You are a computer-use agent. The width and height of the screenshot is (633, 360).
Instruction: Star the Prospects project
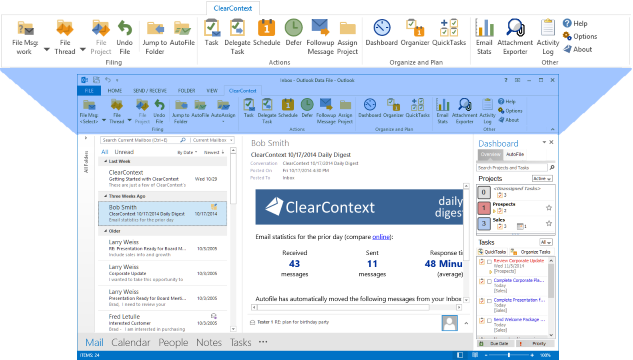coord(549,208)
